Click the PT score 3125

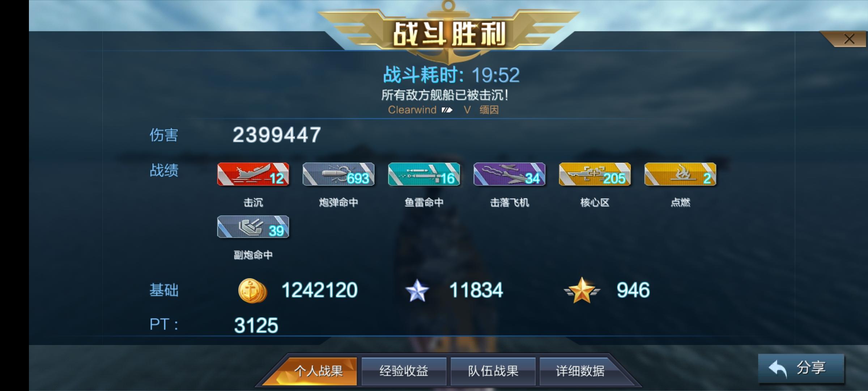click(x=256, y=325)
